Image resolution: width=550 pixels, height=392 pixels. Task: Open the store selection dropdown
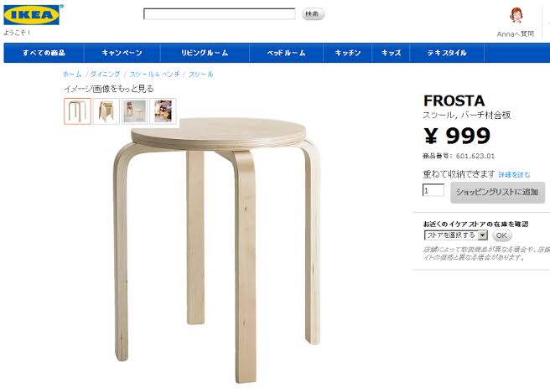(455, 235)
